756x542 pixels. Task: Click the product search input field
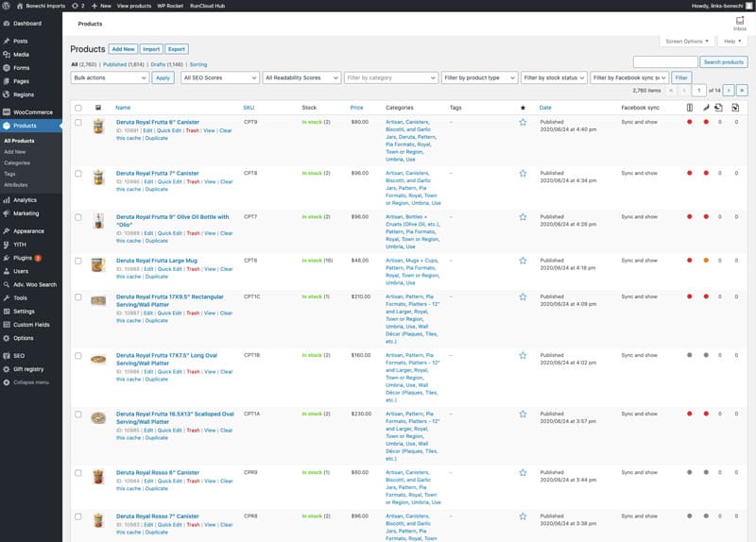pos(665,61)
